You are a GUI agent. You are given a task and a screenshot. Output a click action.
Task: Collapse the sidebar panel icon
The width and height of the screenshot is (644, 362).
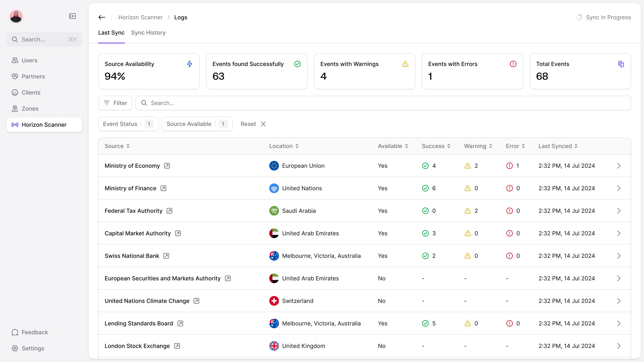pos(72,16)
